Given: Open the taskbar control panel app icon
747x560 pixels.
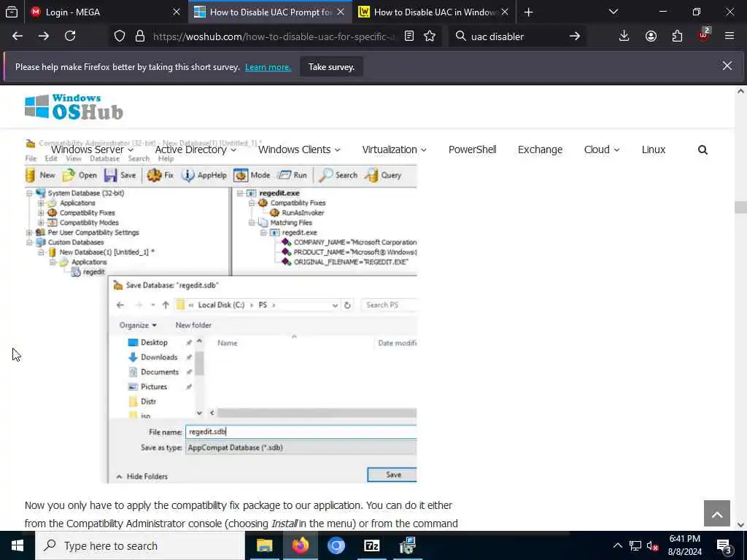Looking at the screenshot, I should pos(407,545).
